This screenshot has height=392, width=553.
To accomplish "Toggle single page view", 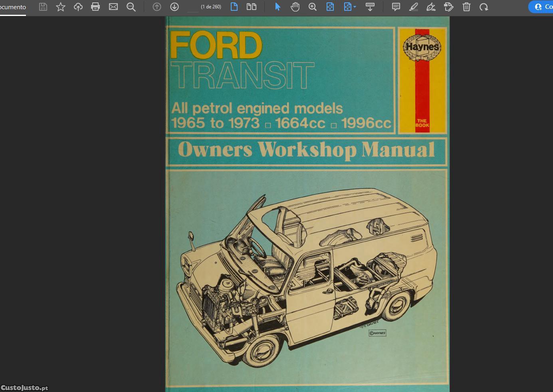I will (x=234, y=7).
